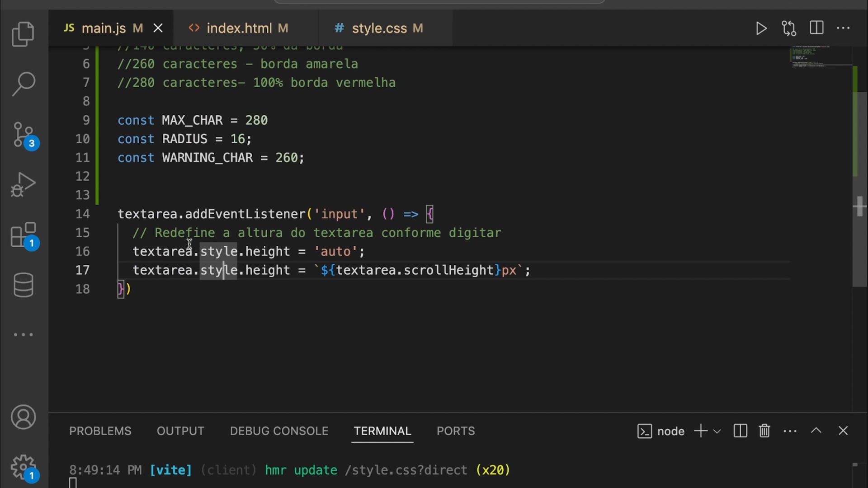This screenshot has height=488, width=868.
Task: Switch to the PROBLEMS panel tab
Action: tap(100, 431)
